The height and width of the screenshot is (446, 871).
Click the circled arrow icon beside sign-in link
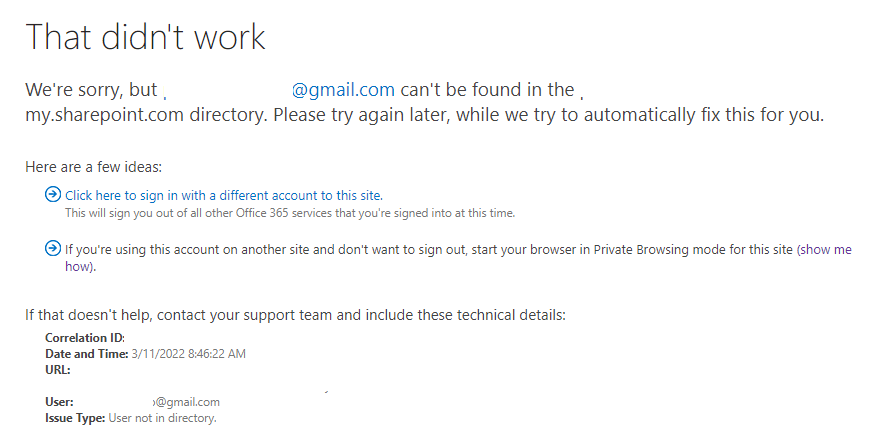(53, 194)
